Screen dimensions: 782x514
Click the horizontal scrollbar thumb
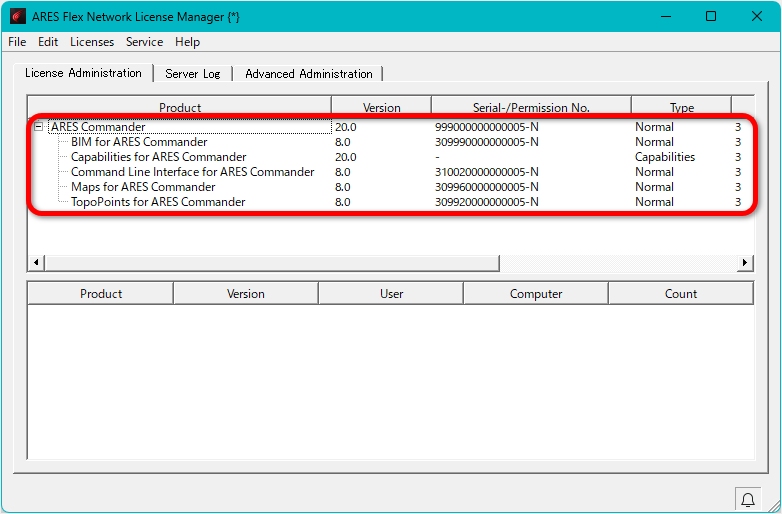pos(272,262)
